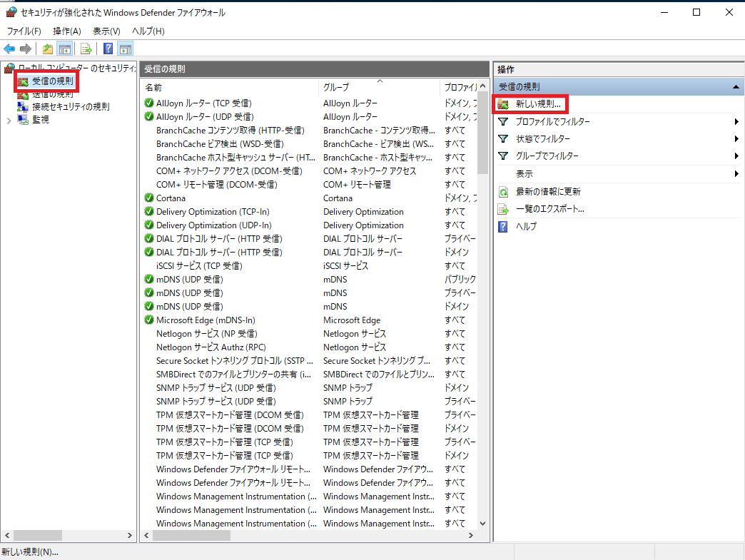Toggle the Show/Hide console tree icon

(x=65, y=49)
